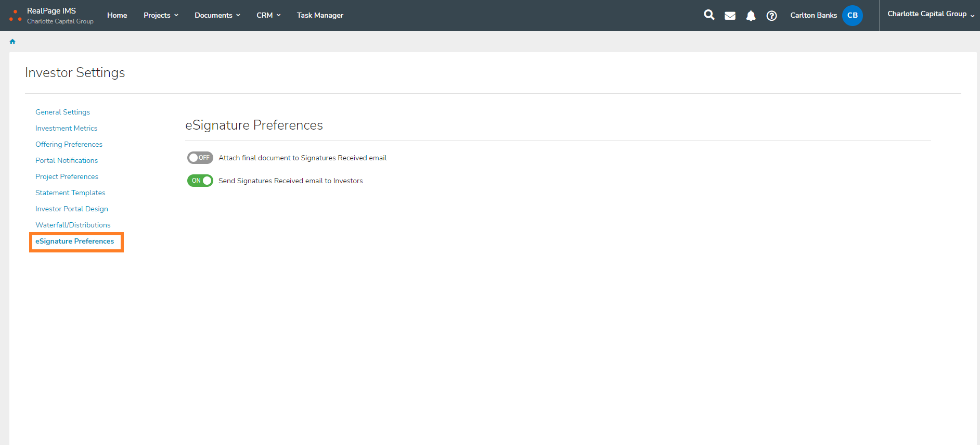Click the Carlton Banks user name
The height and width of the screenshot is (445, 980).
point(814,15)
